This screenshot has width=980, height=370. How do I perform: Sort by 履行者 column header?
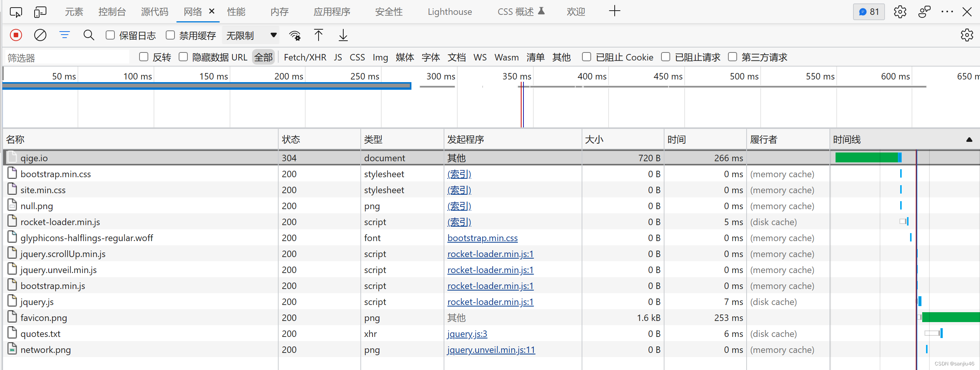point(788,139)
